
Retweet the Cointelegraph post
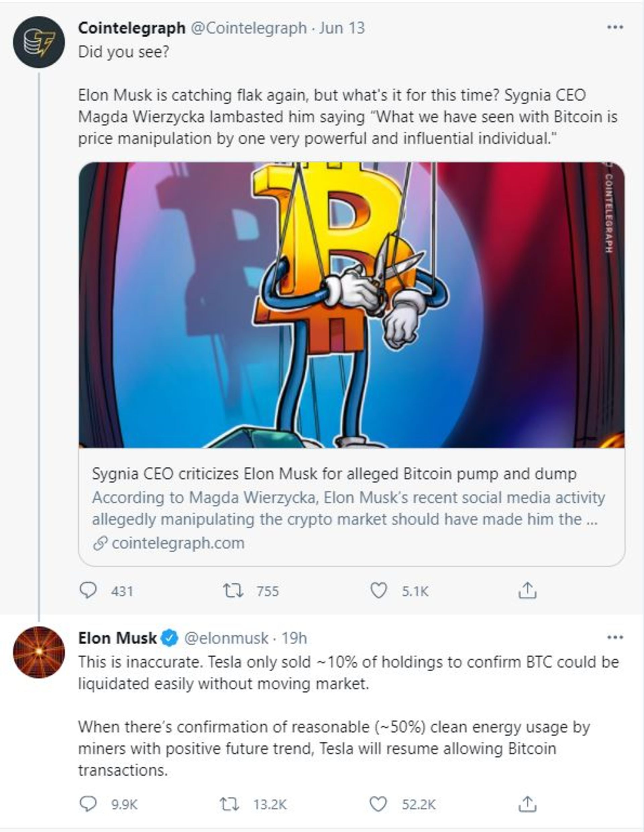[233, 591]
